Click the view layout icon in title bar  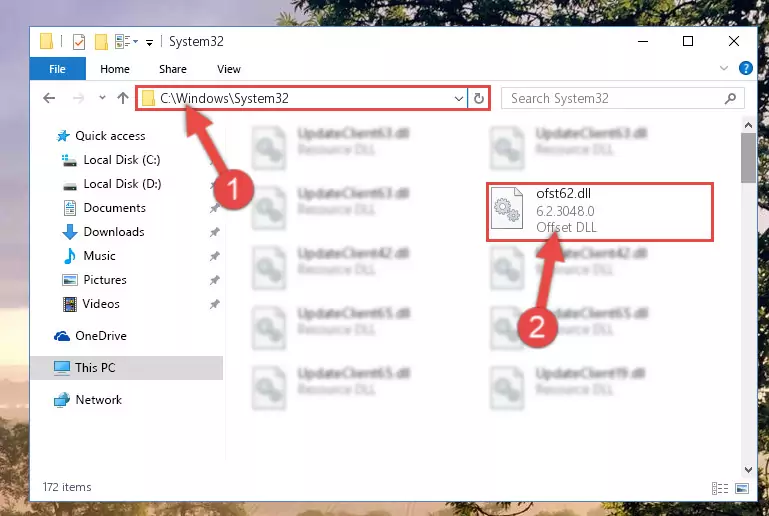tap(122, 42)
